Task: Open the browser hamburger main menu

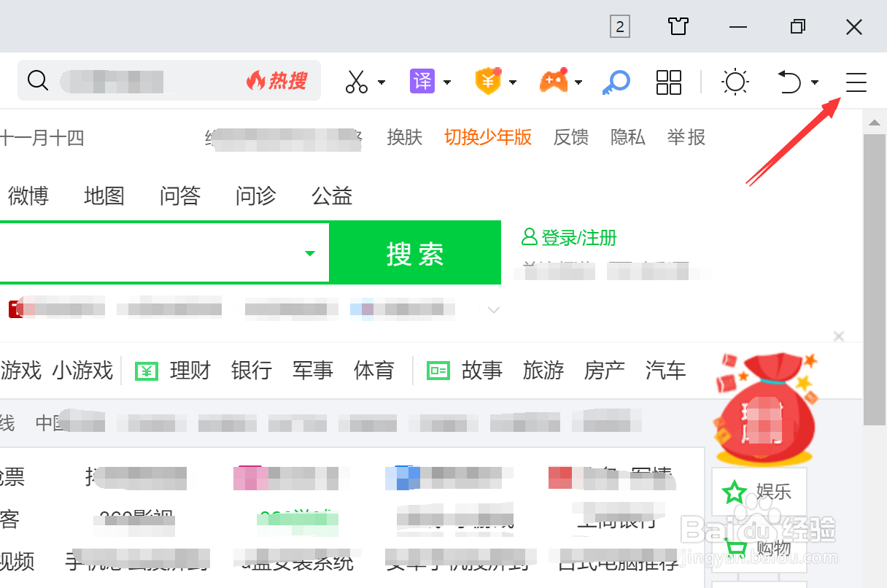Action: click(x=855, y=82)
